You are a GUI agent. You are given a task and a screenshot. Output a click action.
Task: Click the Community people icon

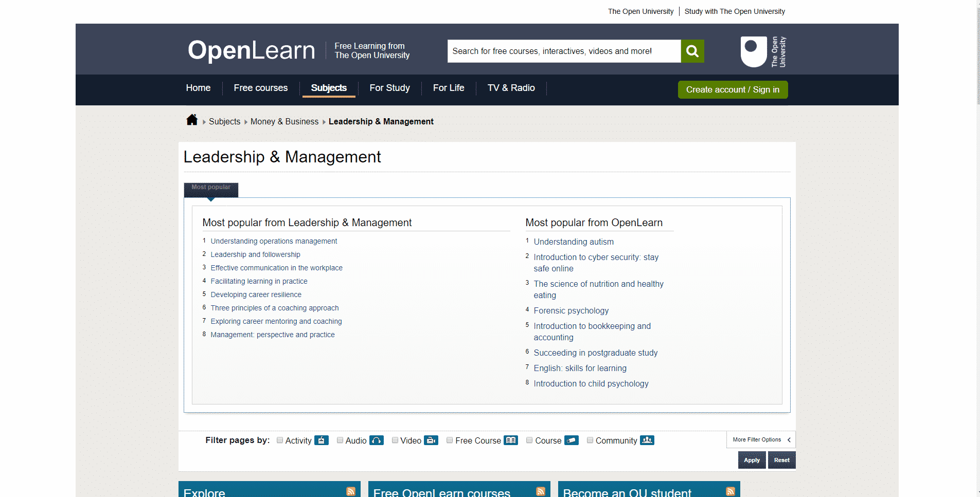647,440
